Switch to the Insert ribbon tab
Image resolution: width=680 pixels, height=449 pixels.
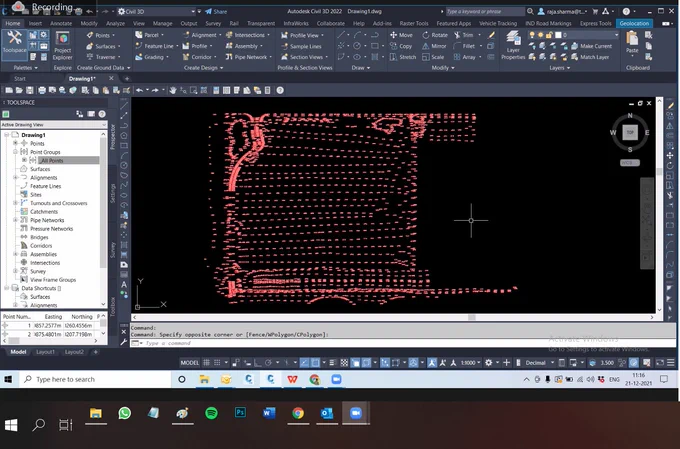click(35, 23)
